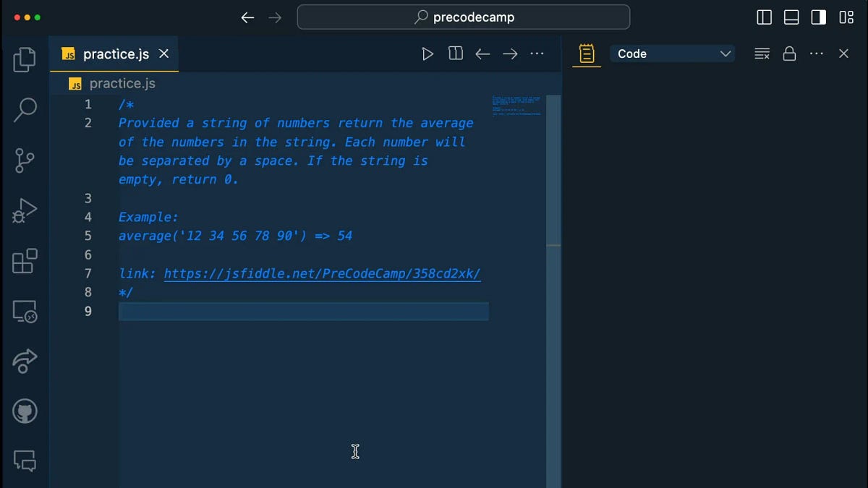The width and height of the screenshot is (868, 488).
Task: Open the GitHub view from the activity bar
Action: point(24,411)
